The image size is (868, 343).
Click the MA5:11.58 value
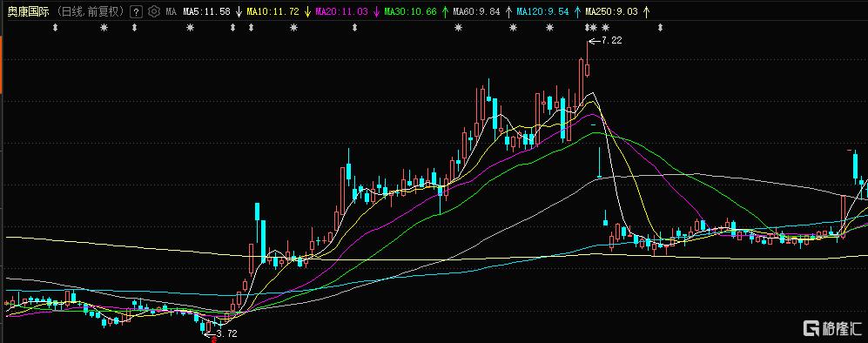(x=206, y=11)
